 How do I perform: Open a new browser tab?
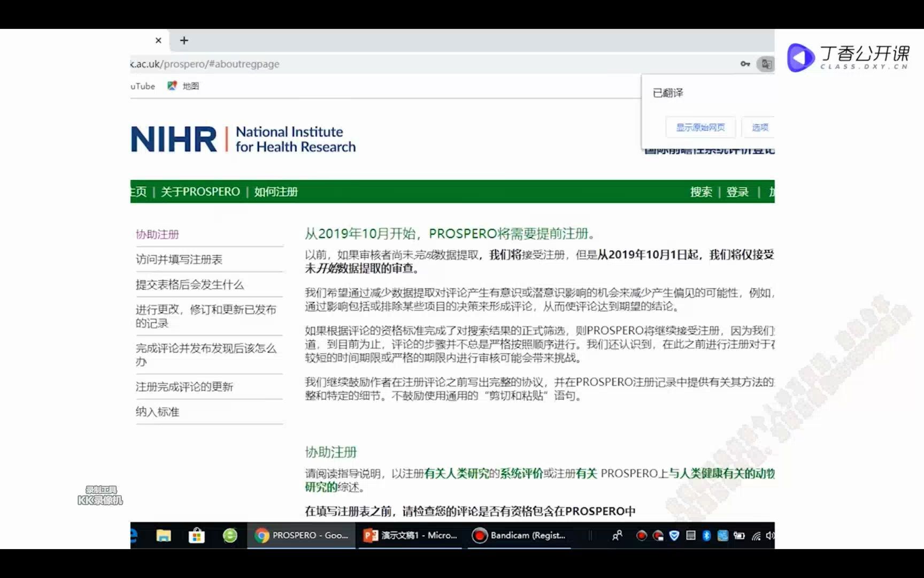[184, 40]
